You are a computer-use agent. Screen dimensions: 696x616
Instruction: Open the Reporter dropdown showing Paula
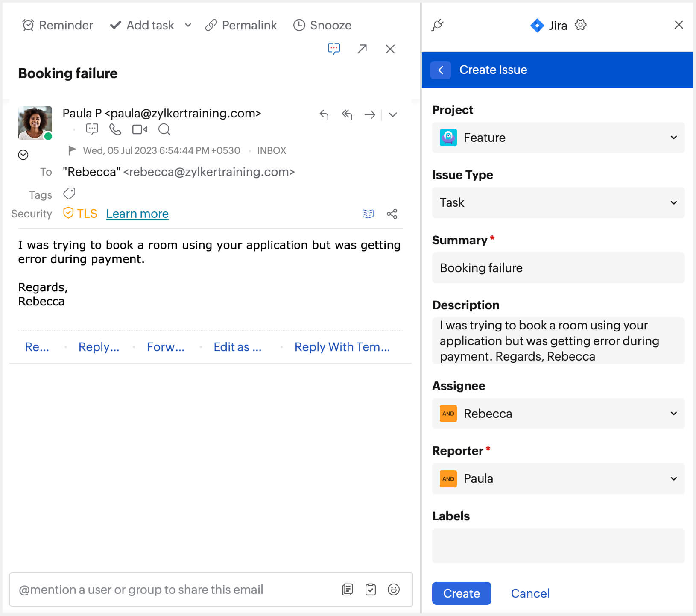[x=558, y=479]
